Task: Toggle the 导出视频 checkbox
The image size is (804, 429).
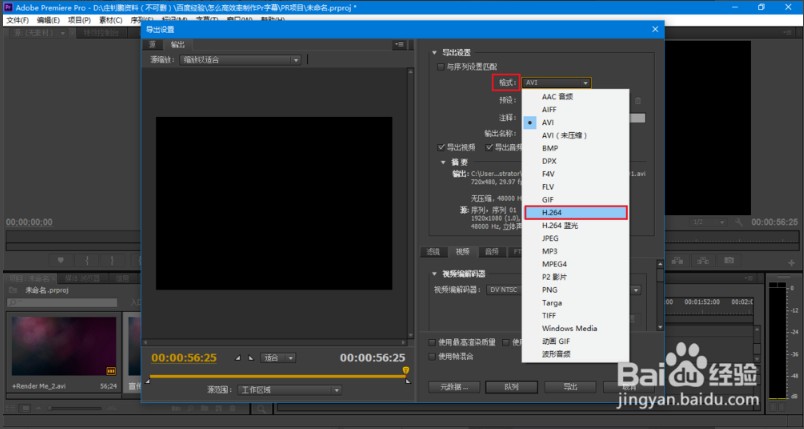Action: click(x=443, y=146)
